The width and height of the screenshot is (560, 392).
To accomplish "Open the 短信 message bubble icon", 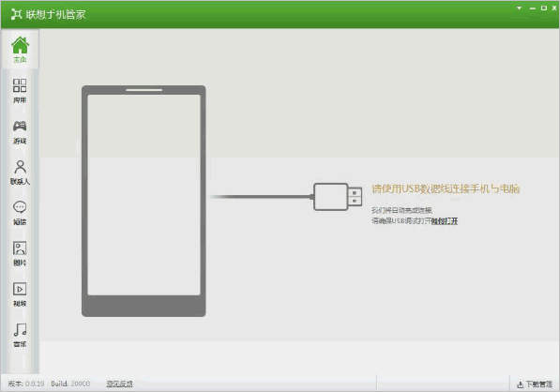I will (20, 207).
